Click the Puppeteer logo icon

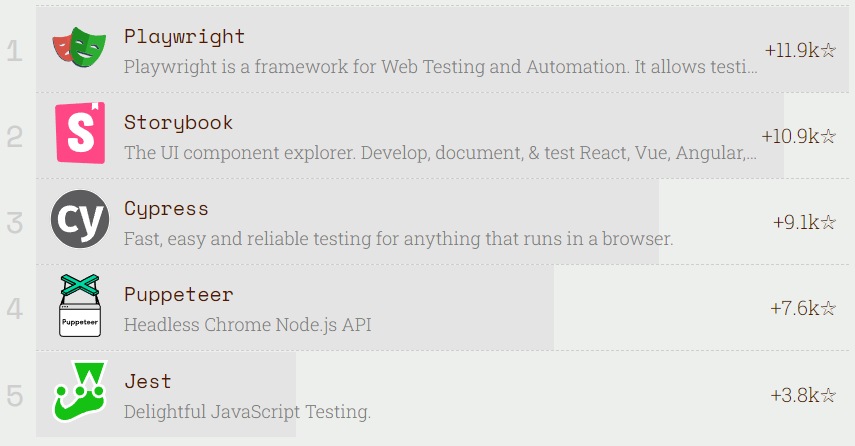click(x=80, y=306)
